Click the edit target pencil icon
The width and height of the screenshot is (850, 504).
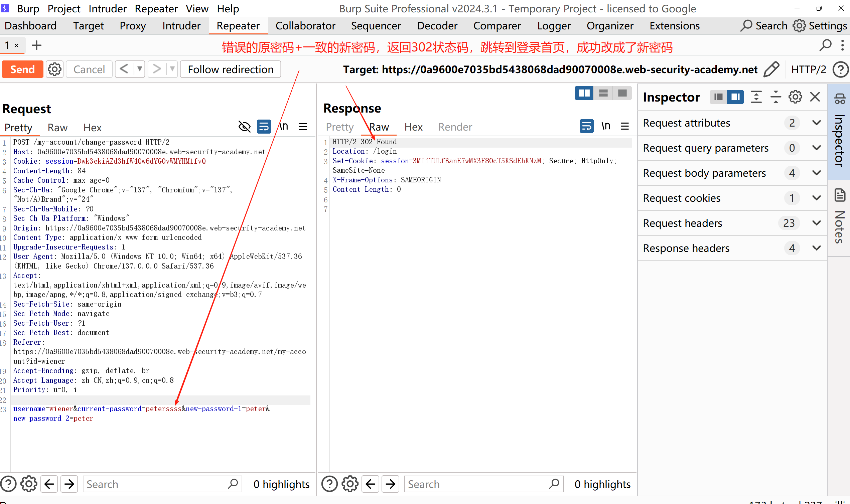pos(771,69)
